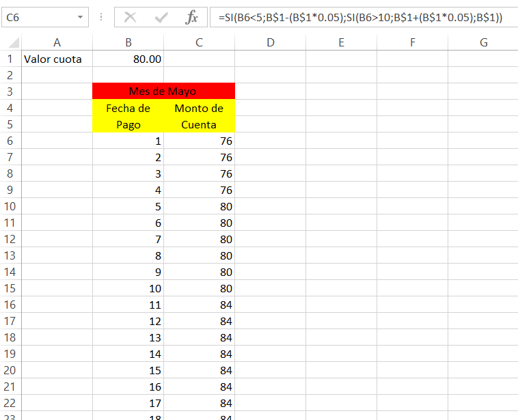Open the Name Box dropdown arrow
This screenshot has width=518, height=420.
point(80,17)
